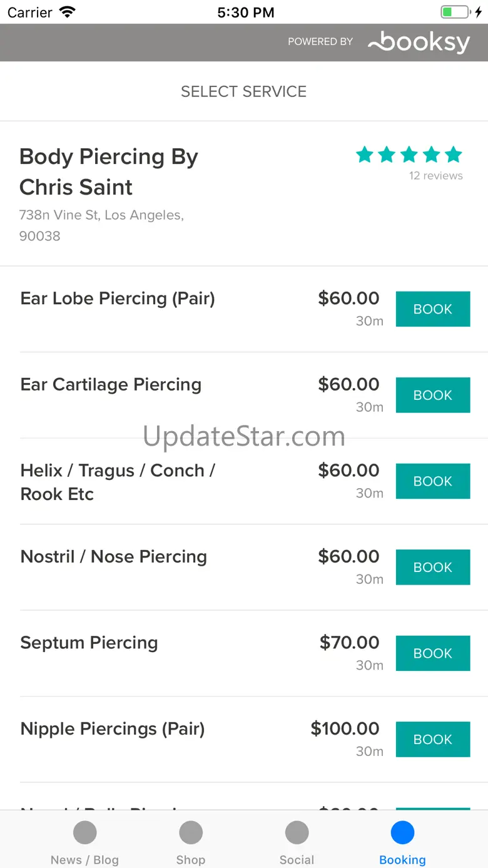The width and height of the screenshot is (488, 868).
Task: Tap the Ear Cartilage Piercing service name
Action: coord(111,384)
